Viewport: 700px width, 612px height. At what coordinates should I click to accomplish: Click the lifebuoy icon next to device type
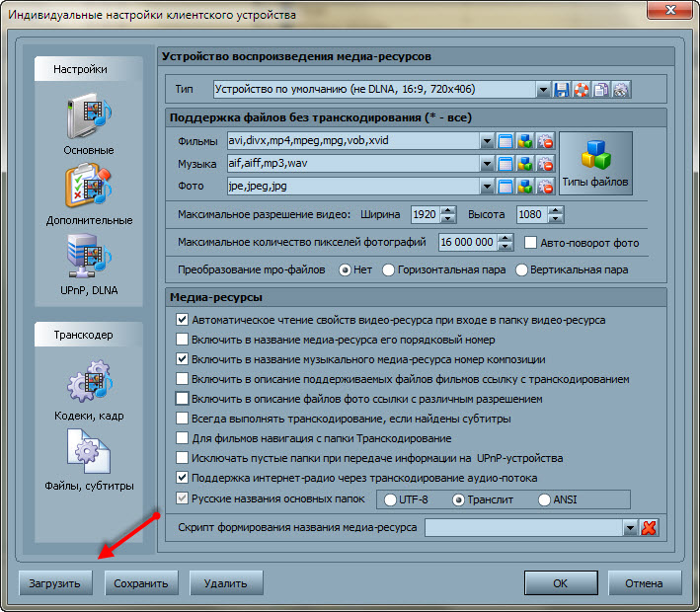[x=582, y=90]
